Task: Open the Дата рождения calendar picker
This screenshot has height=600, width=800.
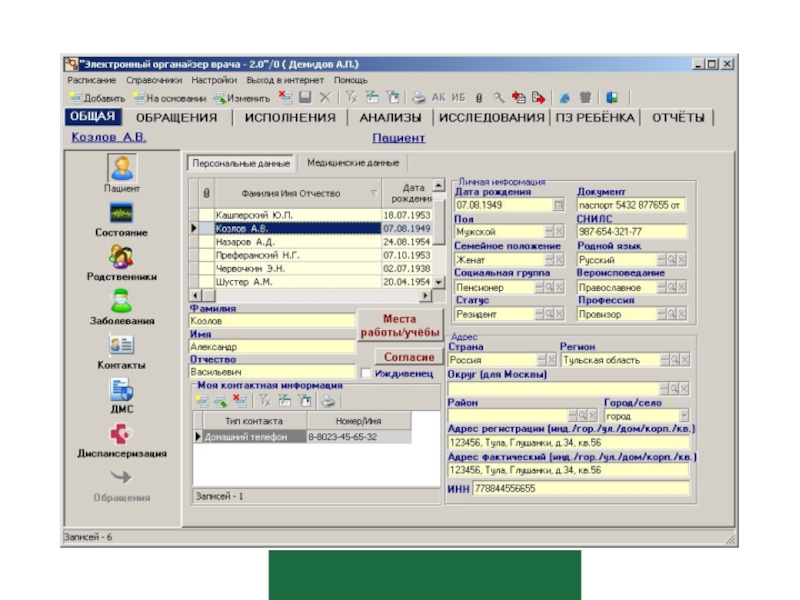Action: point(559,205)
